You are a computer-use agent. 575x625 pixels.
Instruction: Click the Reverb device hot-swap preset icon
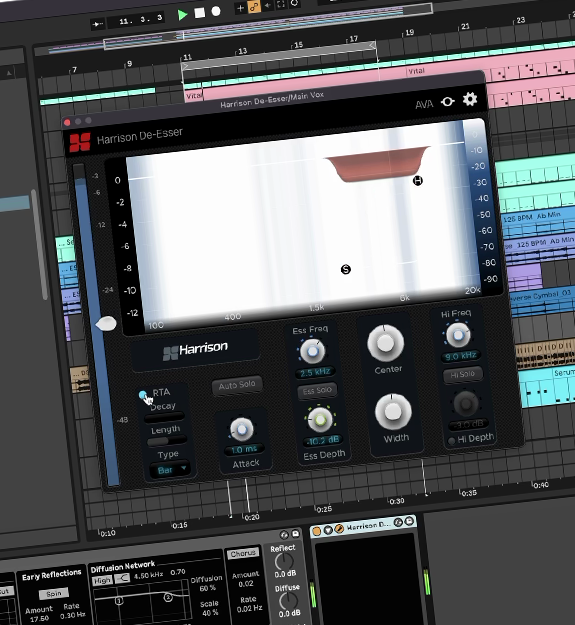tap(284, 535)
